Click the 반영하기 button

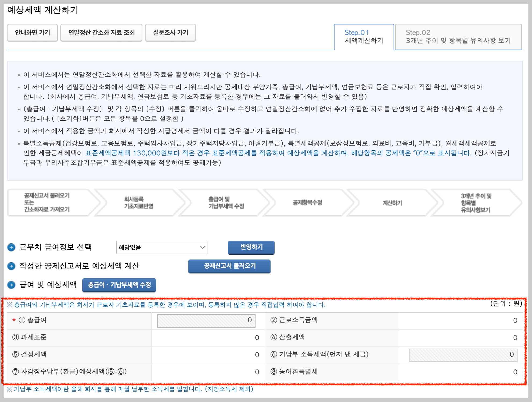coord(251,247)
